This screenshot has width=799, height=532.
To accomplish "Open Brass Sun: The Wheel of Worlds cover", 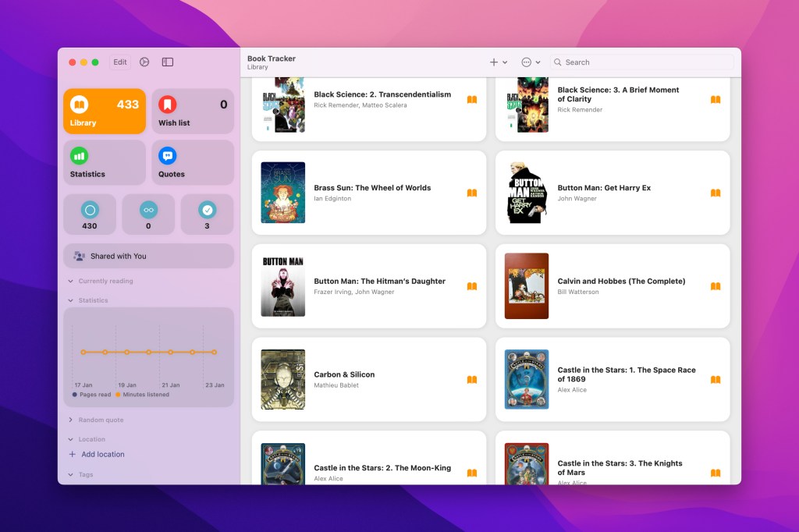I will click(x=282, y=193).
